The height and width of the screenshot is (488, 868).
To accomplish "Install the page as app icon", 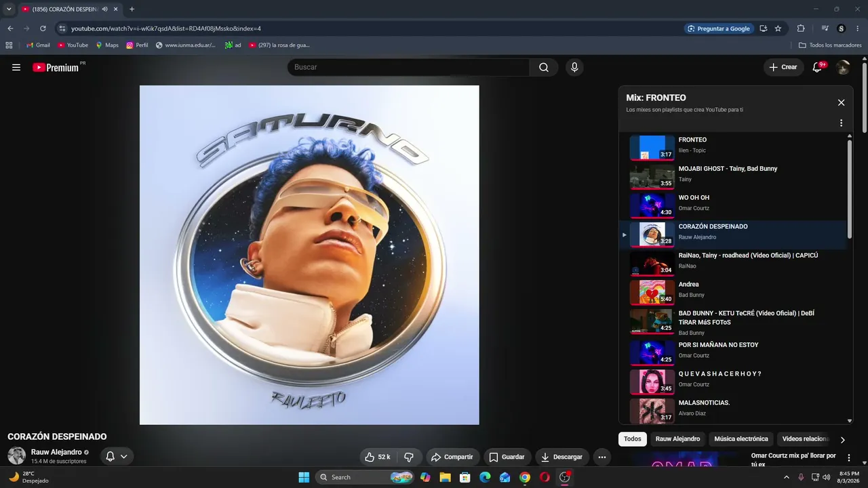I will (x=764, y=28).
